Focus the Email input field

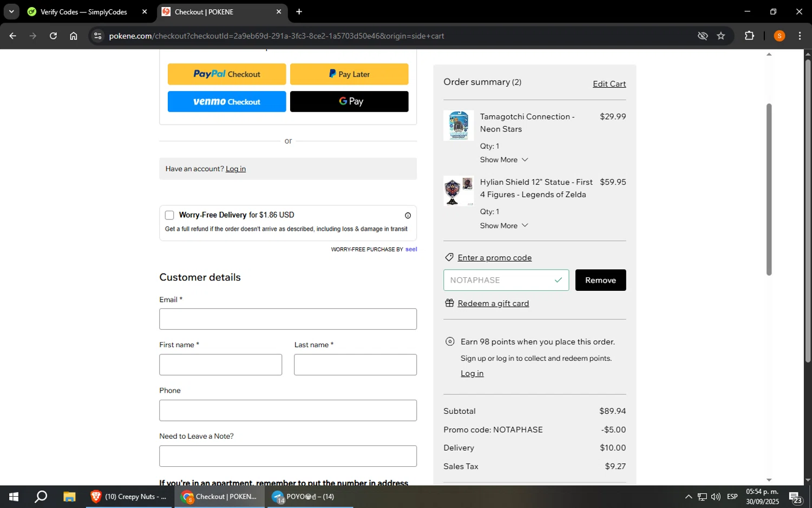[x=288, y=319]
